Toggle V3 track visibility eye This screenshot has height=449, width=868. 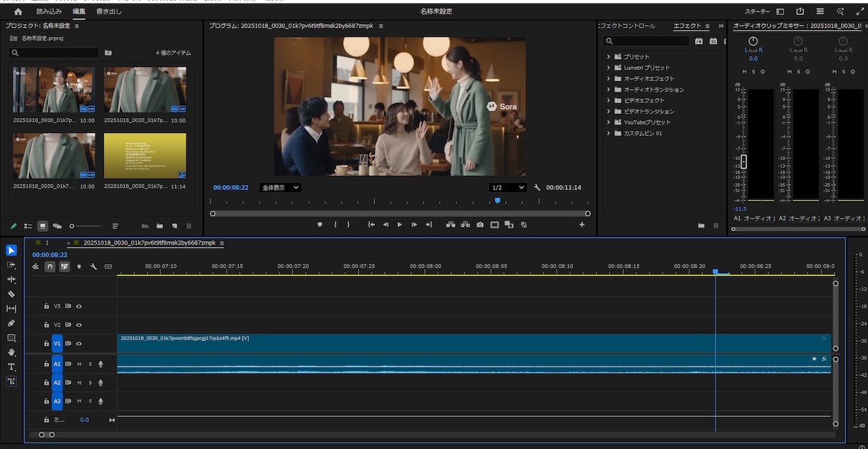79,306
